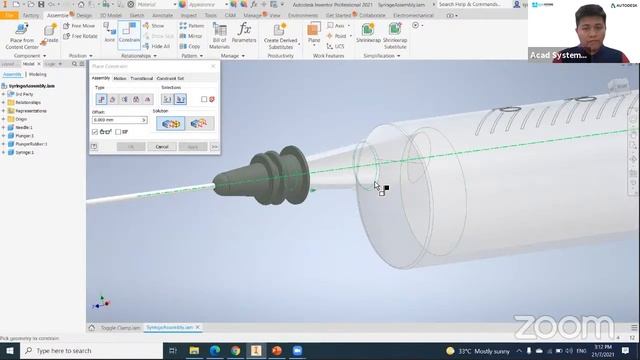Expand the 3rd Party node
Image resolution: width=640 pixels, height=360 pixels.
[x=4, y=94]
